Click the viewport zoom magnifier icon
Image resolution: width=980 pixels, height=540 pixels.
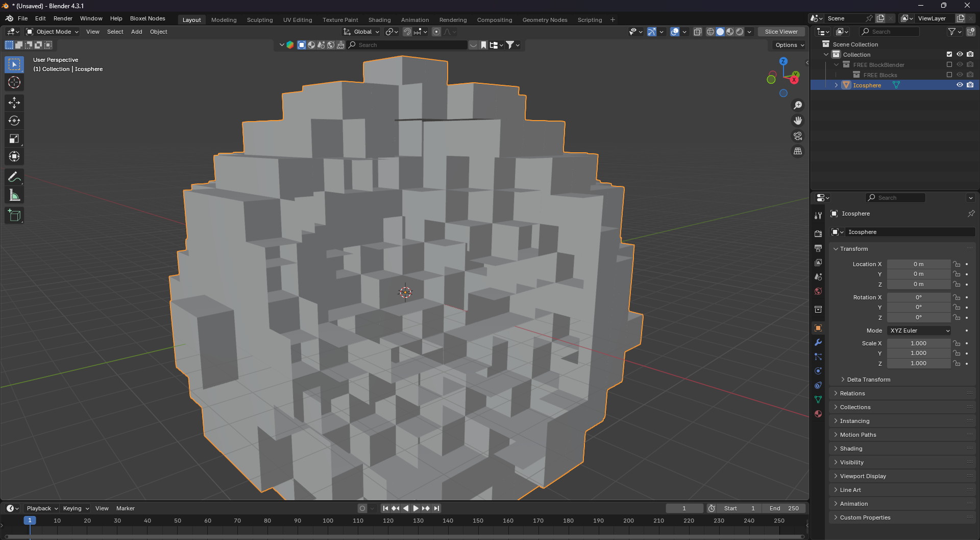pos(797,105)
